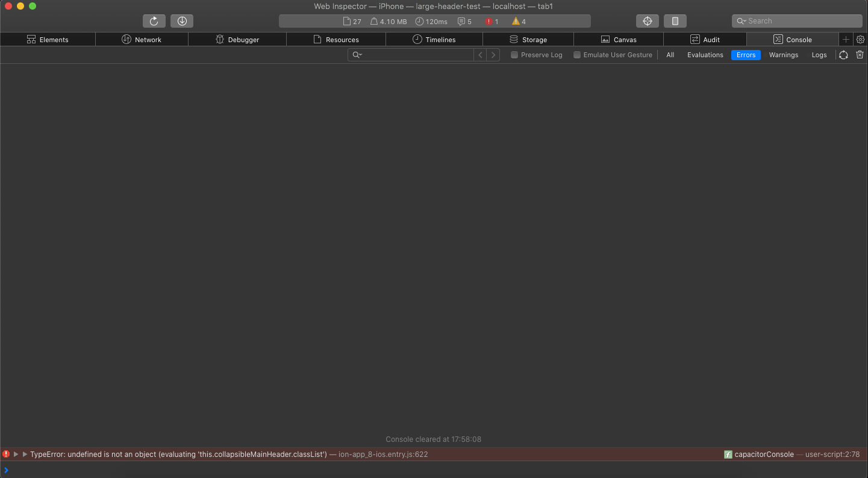Open the search field dropdown magnifier

coord(357,54)
